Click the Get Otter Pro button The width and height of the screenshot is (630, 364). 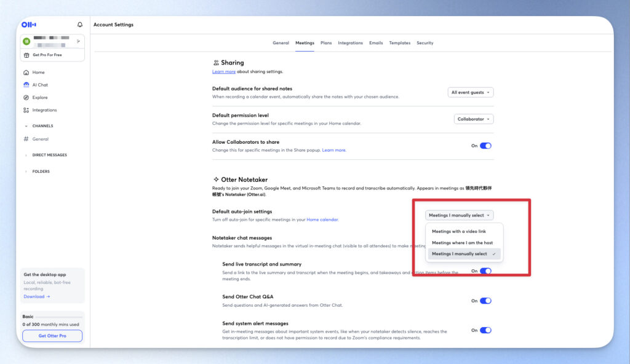pos(52,336)
